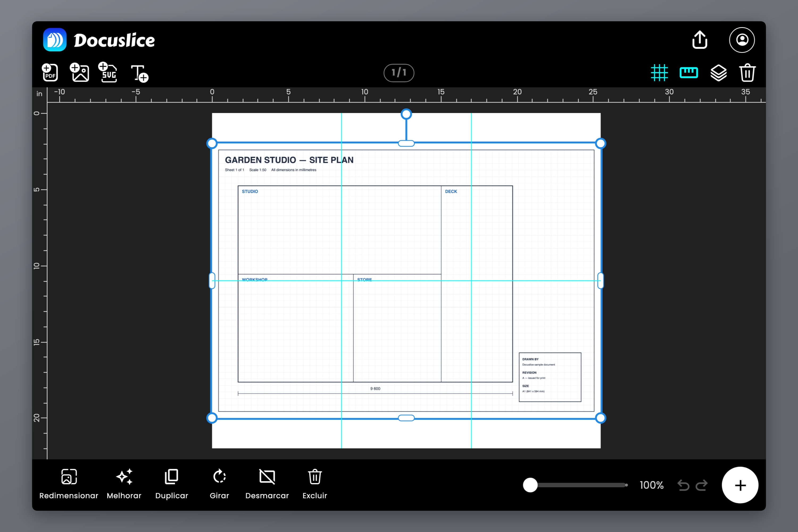The image size is (798, 532).
Task: Open the share/export icon
Action: click(700, 40)
